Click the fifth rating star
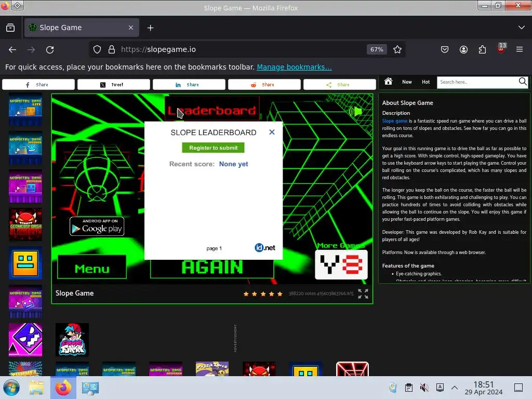 [x=280, y=294]
